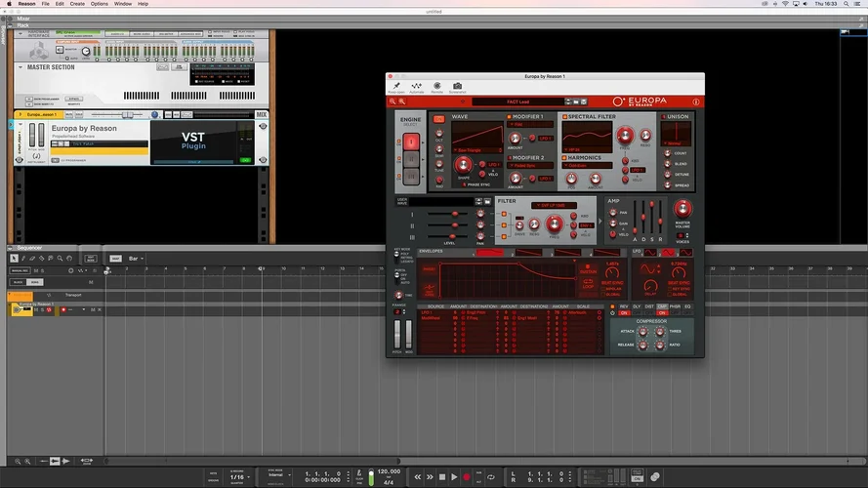
Task: Click the Stop button in transport
Action: [x=441, y=477]
